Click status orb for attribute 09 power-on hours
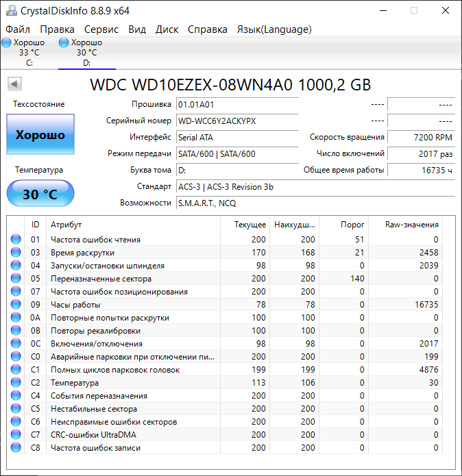Screen dimensions: 462x476 pyautogui.click(x=16, y=305)
